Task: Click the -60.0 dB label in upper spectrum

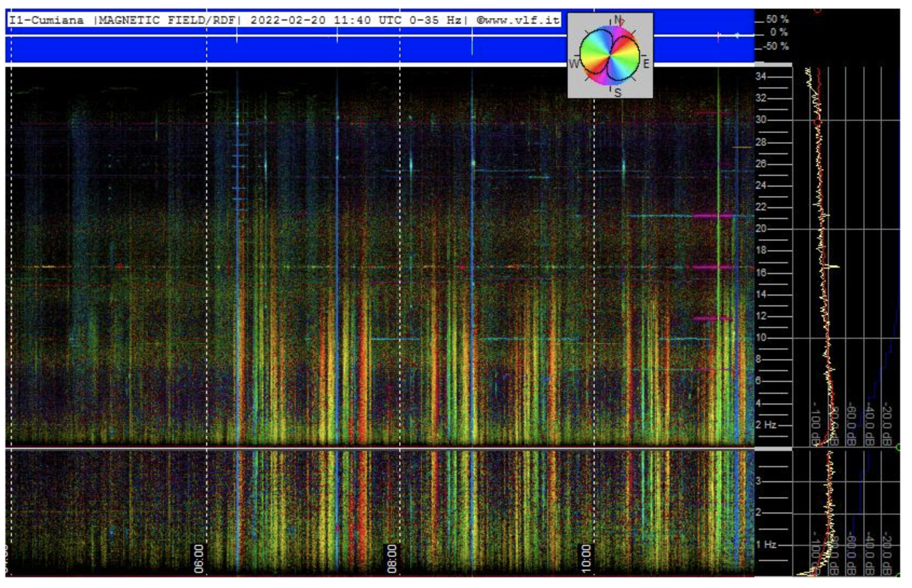Action: pyautogui.click(x=852, y=425)
